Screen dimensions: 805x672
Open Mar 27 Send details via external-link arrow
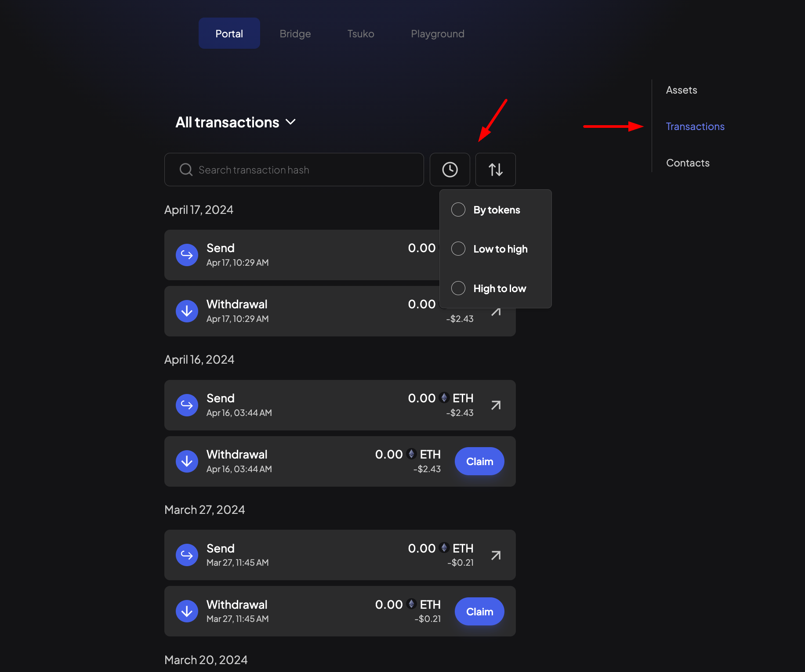[496, 555]
